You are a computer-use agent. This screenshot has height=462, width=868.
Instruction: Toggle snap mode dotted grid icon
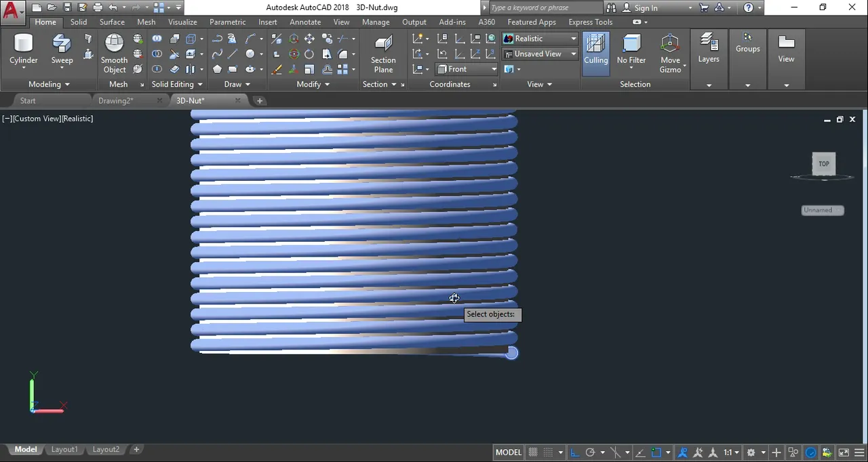tap(548, 453)
